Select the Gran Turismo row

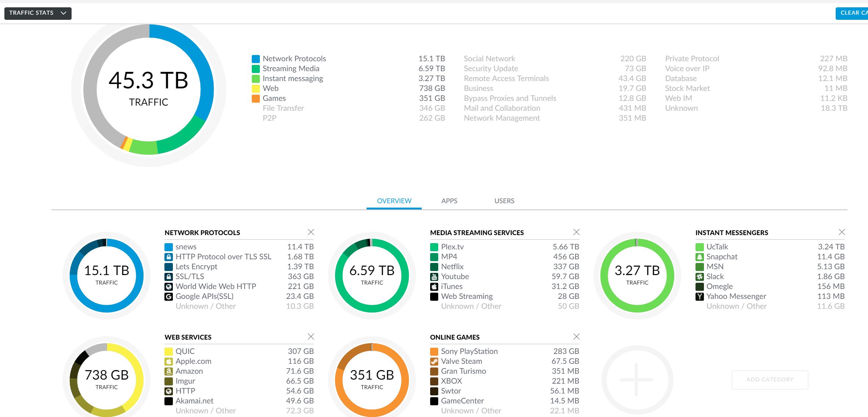click(x=505, y=371)
